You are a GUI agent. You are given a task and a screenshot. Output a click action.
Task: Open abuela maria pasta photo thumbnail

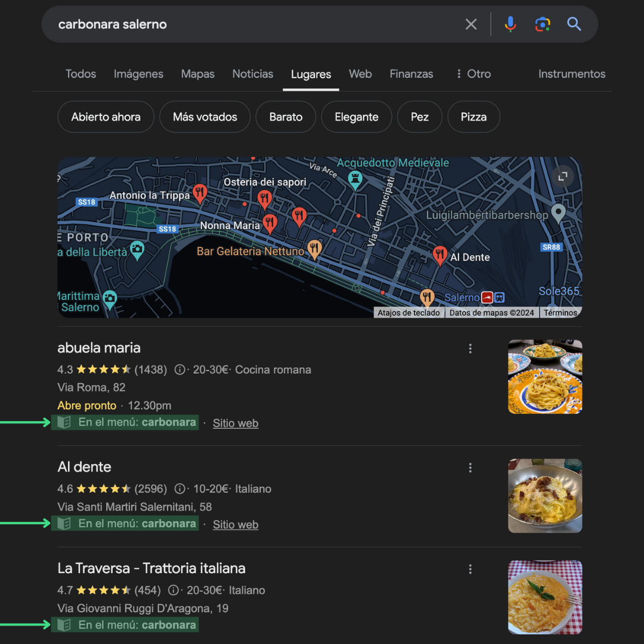tap(545, 377)
